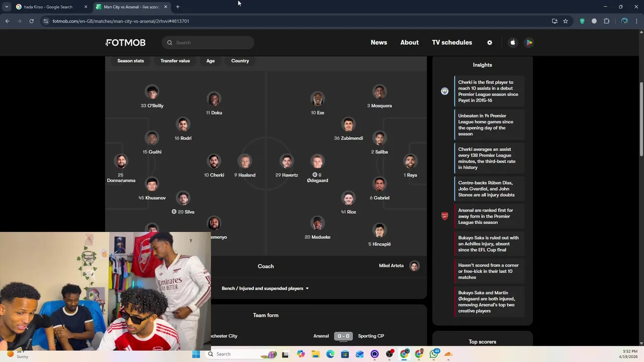Open Doku's player entry

pos(214,104)
